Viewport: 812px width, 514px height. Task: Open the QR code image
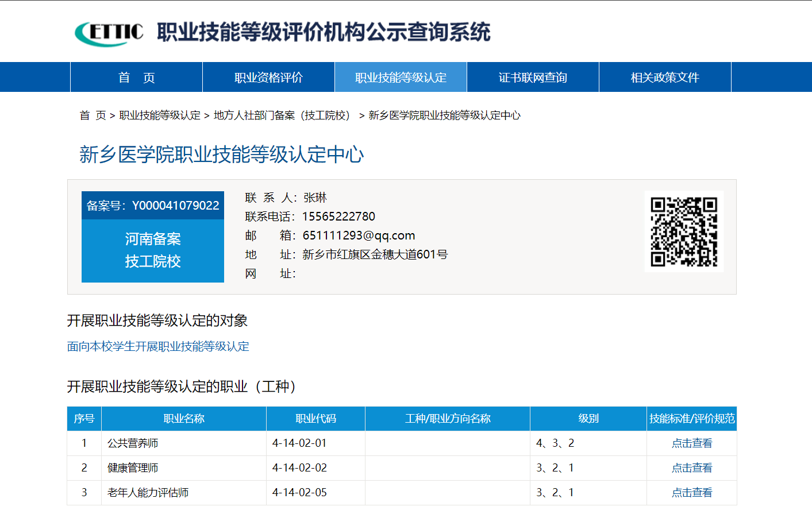684,231
